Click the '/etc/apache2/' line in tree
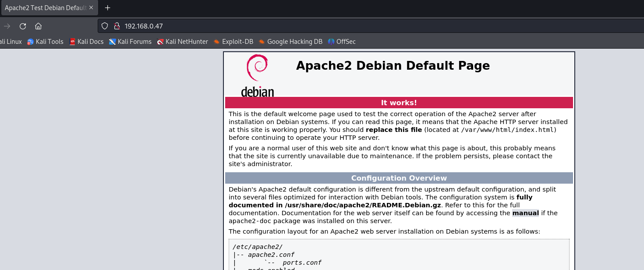This screenshot has width=644, height=270. (x=258, y=247)
